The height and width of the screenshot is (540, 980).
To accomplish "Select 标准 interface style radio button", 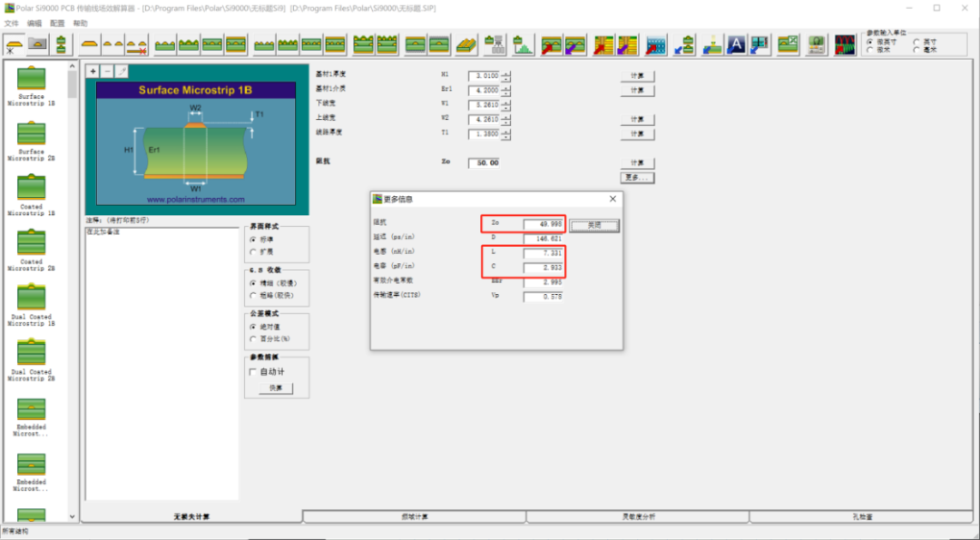I will [253, 240].
